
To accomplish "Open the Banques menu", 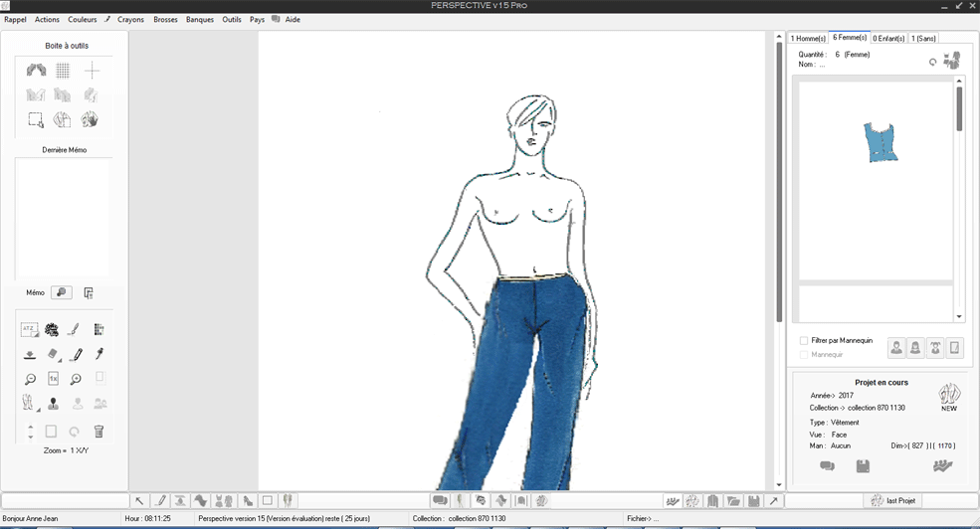I will coord(200,20).
